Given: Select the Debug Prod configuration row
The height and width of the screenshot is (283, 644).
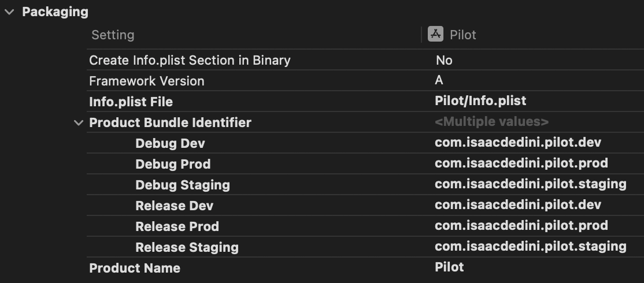Looking at the screenshot, I should tap(173, 164).
